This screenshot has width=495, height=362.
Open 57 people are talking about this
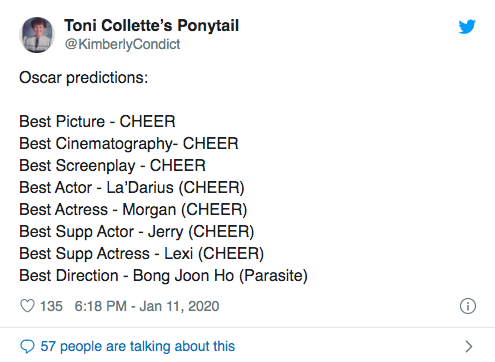(x=138, y=346)
